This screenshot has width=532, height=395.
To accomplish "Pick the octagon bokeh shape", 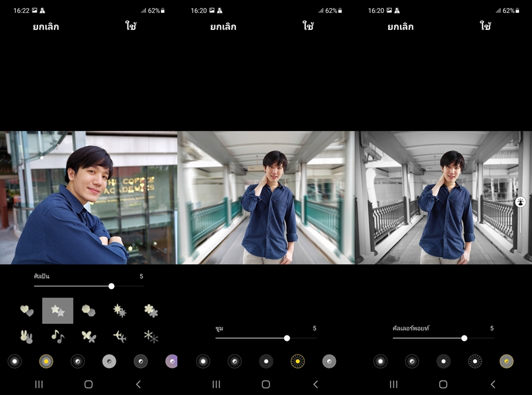I will point(89,310).
